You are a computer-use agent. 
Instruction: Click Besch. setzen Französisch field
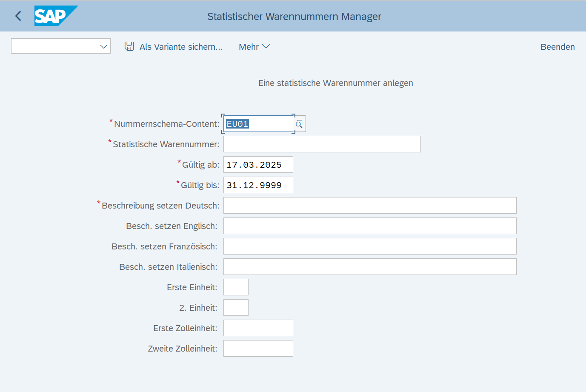pos(370,246)
